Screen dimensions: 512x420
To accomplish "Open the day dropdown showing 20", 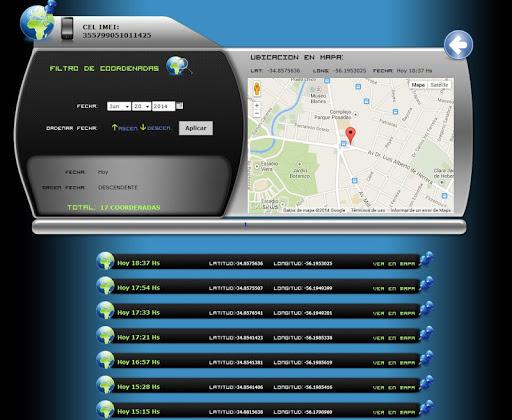I will point(141,106).
